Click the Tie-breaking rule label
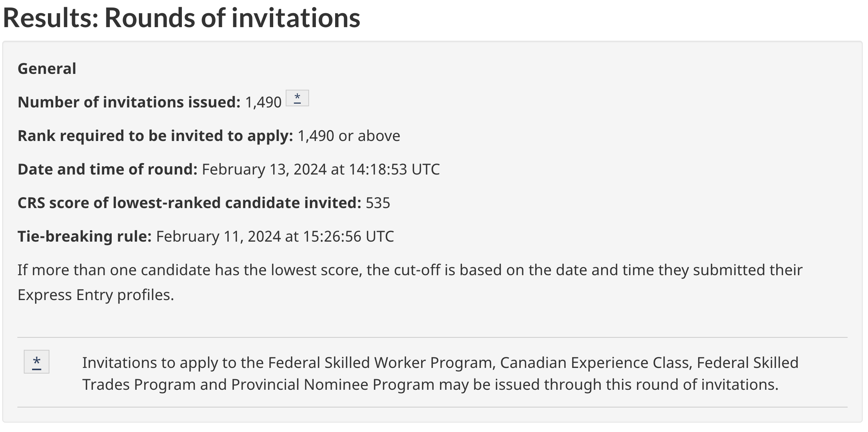The height and width of the screenshot is (432, 868). [85, 236]
